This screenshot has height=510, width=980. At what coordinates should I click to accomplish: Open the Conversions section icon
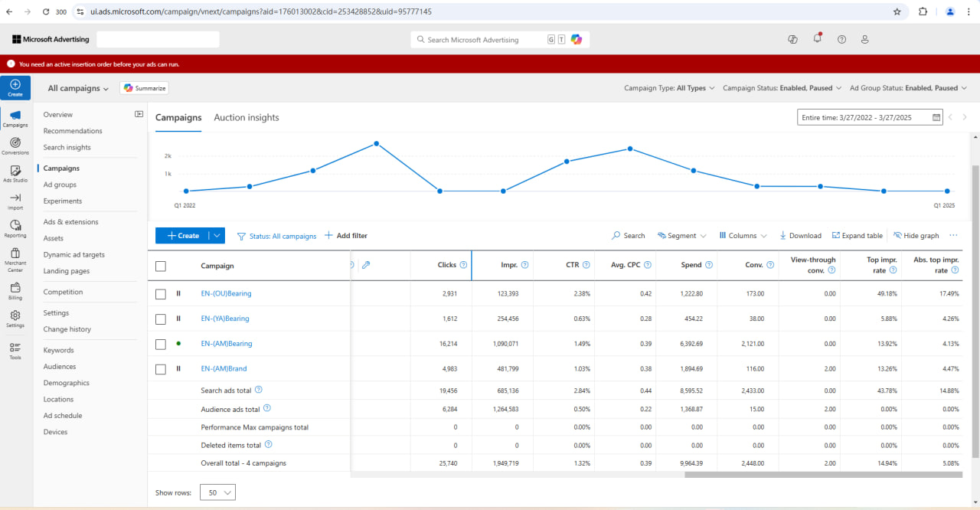click(x=15, y=146)
